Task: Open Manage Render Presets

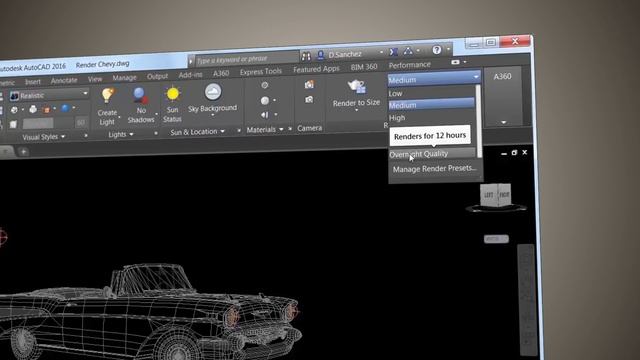Action: tap(434, 168)
